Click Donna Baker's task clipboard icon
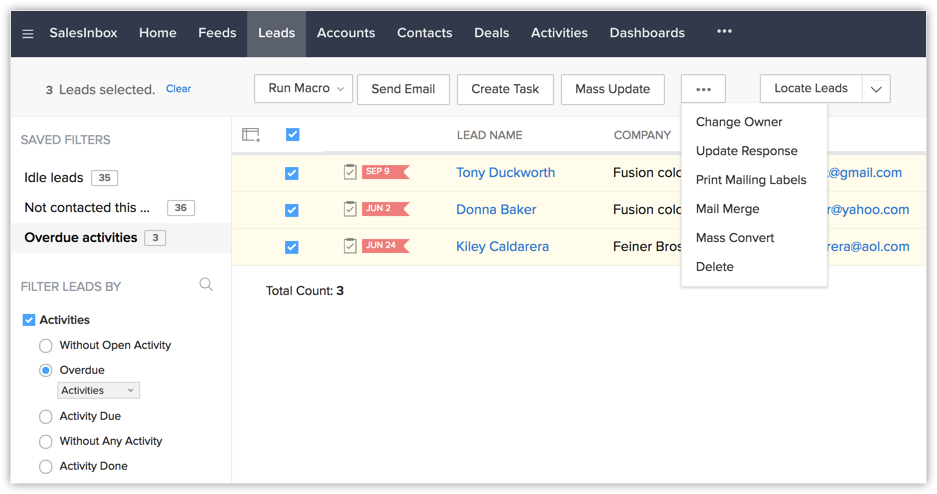Screen dimensions: 937x494 [x=350, y=209]
